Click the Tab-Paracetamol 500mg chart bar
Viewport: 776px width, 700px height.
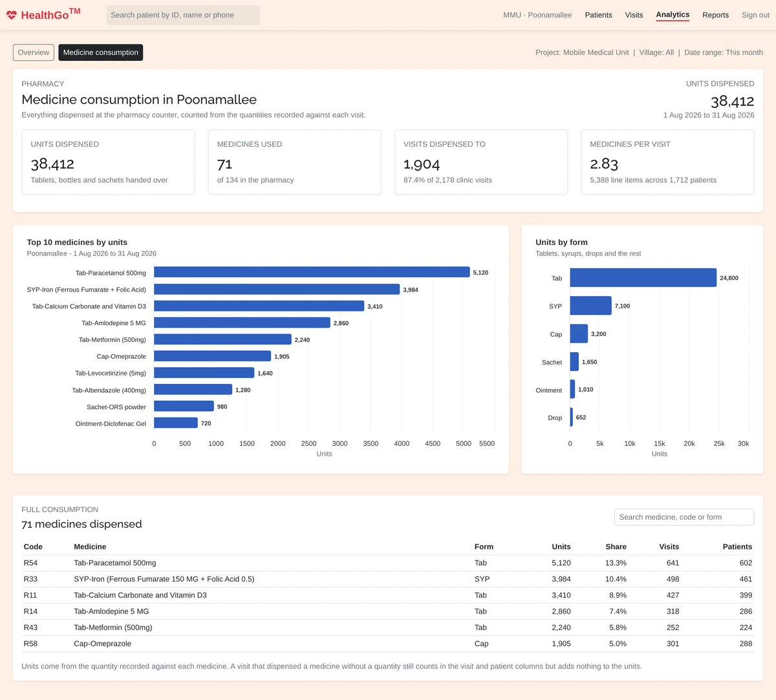click(x=312, y=272)
